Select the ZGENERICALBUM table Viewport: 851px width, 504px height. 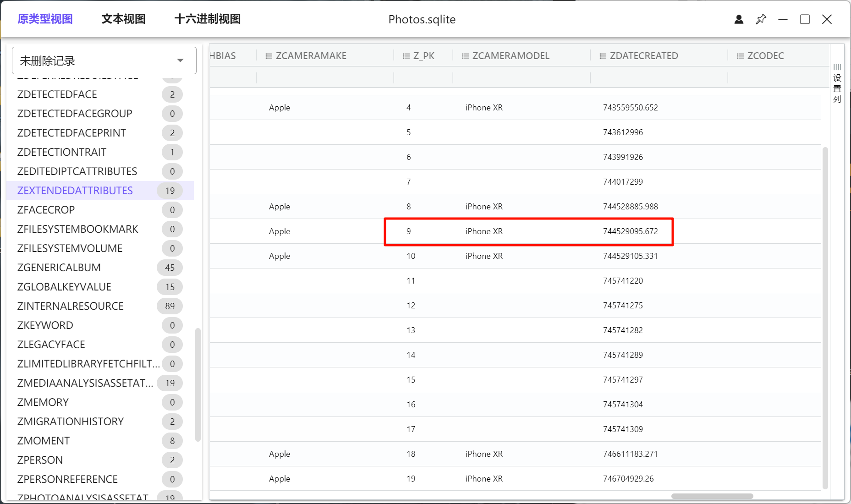pos(59,268)
